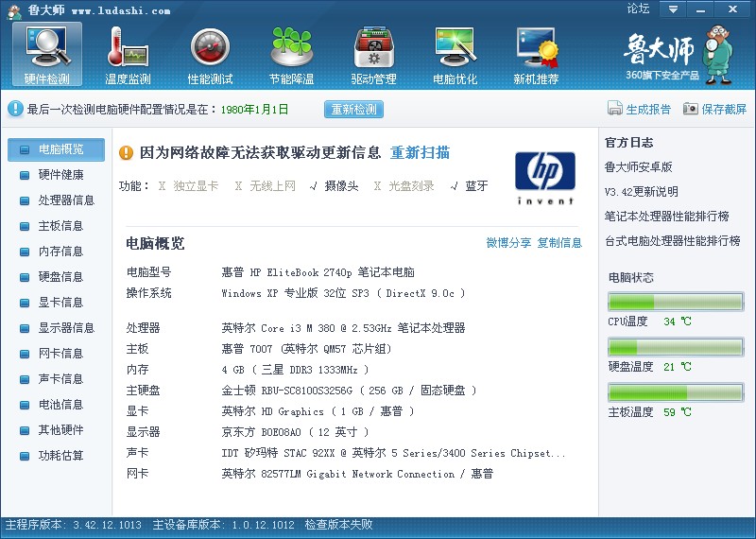Click the Core i3 M 380 processor text

click(x=343, y=328)
